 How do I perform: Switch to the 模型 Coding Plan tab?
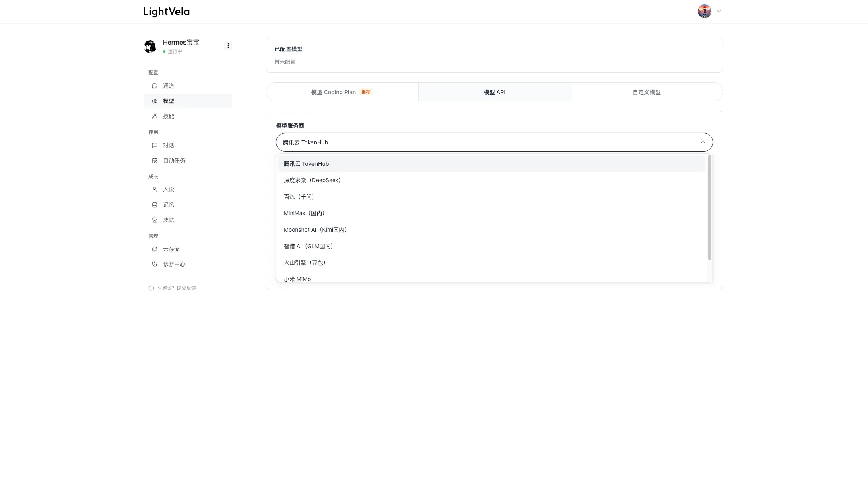[342, 92]
